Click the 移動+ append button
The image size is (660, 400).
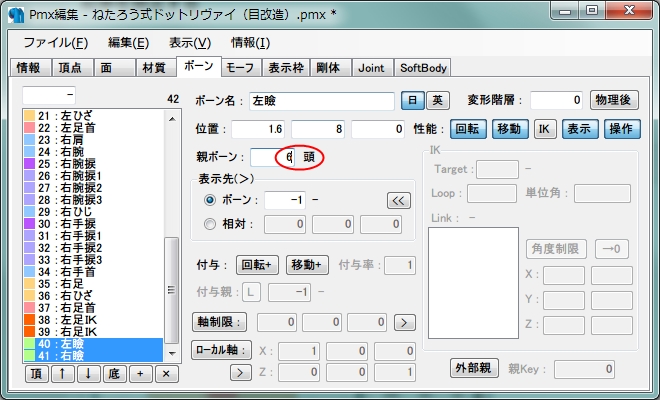pos(307,265)
